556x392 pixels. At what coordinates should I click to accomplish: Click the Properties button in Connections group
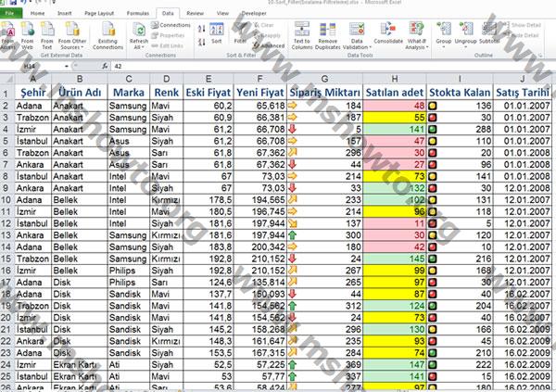point(168,35)
